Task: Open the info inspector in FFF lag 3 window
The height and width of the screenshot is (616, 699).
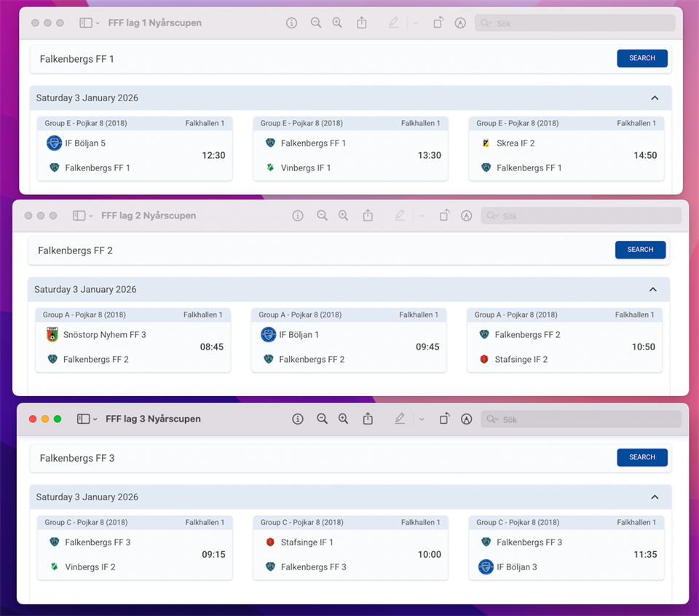Action: pyautogui.click(x=298, y=419)
